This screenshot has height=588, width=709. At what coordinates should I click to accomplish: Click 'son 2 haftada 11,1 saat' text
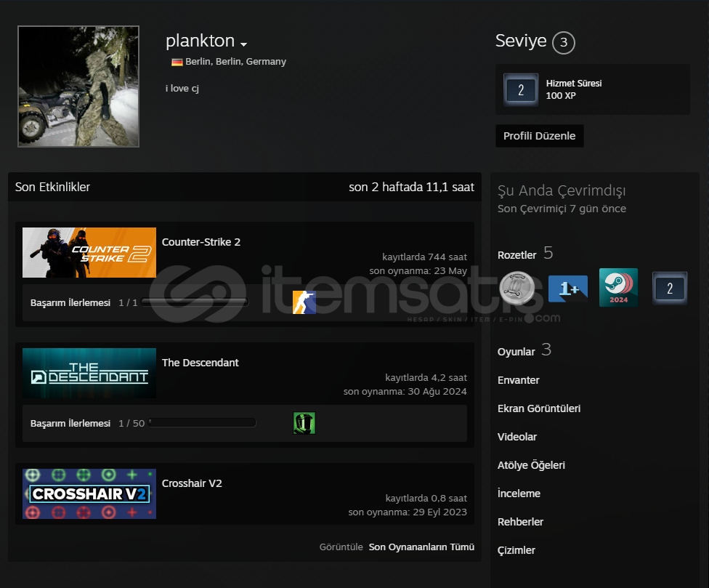(x=411, y=188)
